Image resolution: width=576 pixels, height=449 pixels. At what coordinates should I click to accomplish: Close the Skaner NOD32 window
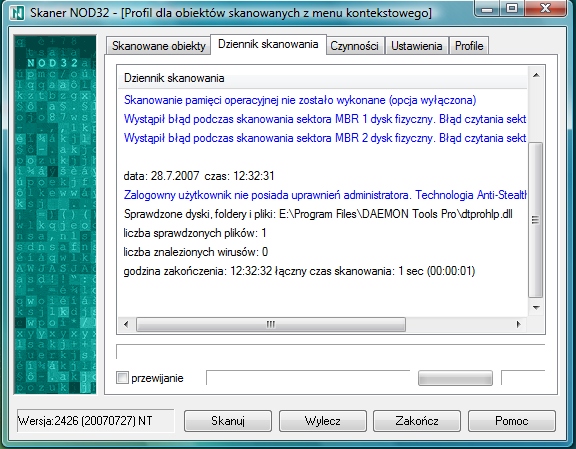545,8
